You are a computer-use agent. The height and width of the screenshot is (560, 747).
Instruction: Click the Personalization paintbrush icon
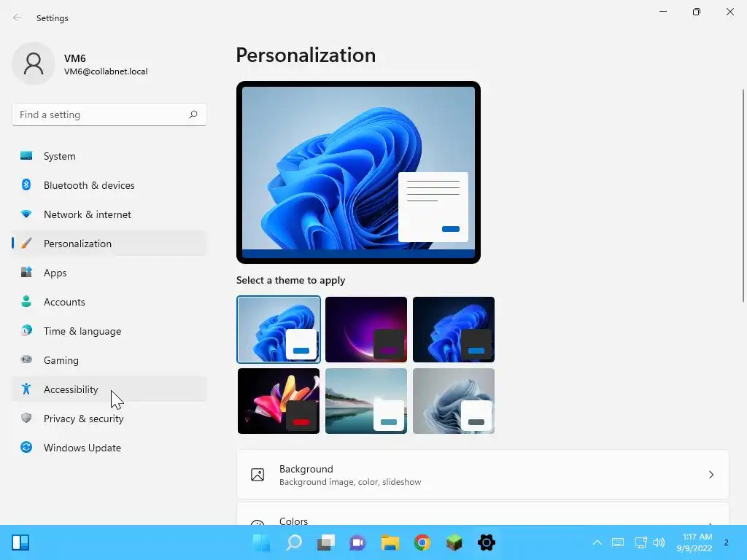point(26,244)
